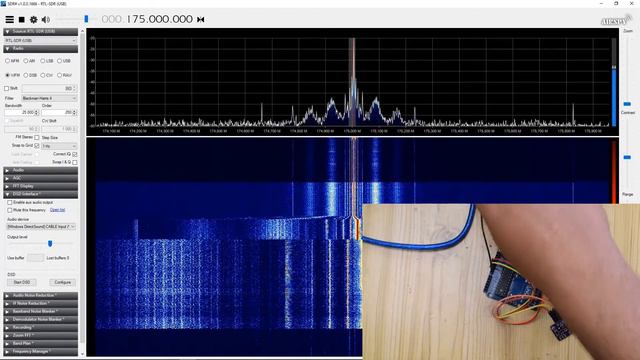
Task: Expand the Demodulator Noise Blanker panel
Action: pyautogui.click(x=40, y=319)
